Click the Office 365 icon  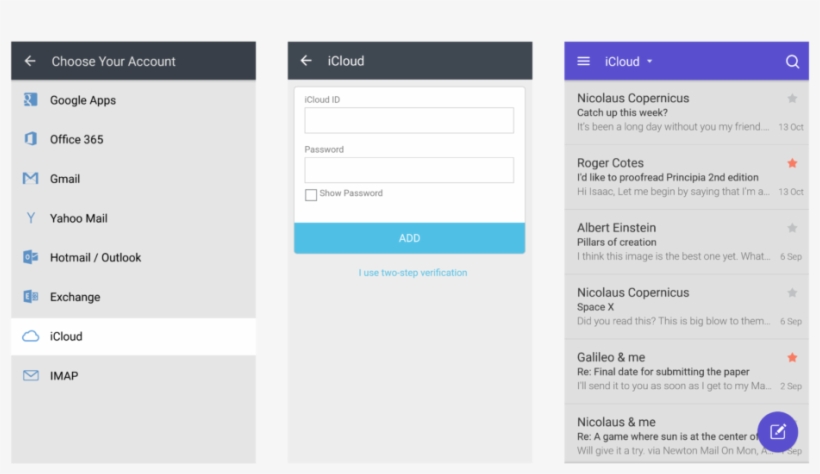coord(30,139)
